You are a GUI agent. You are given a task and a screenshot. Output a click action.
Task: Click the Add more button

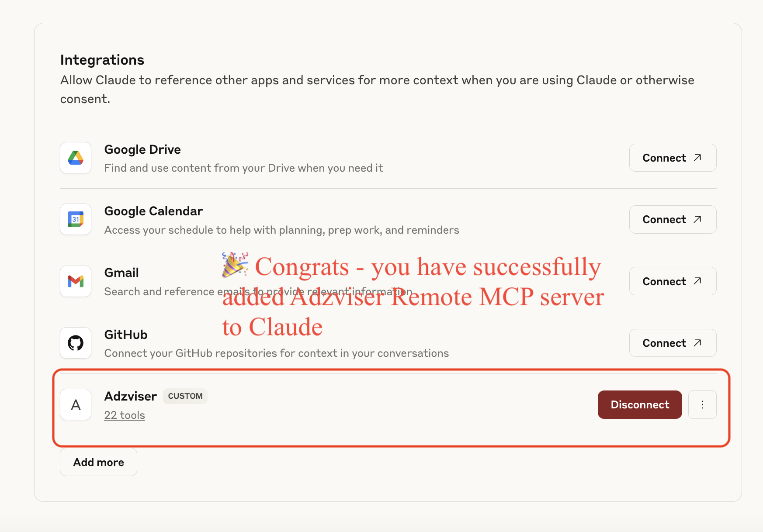pos(98,462)
